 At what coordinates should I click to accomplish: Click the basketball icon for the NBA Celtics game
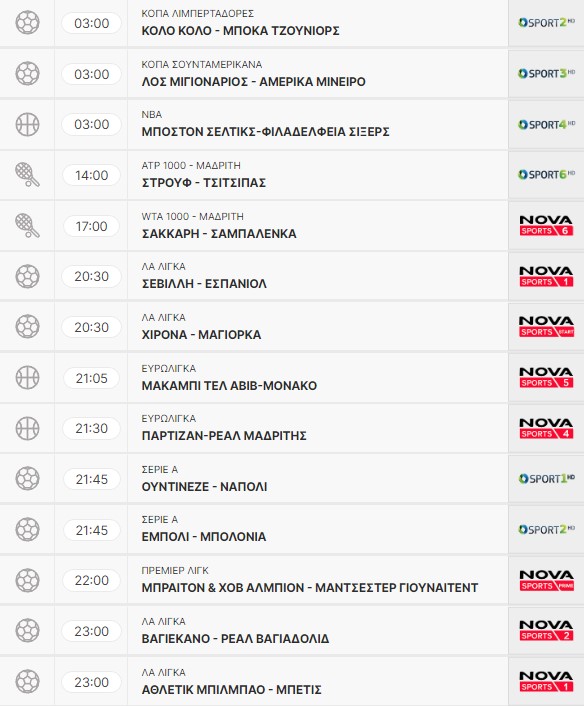(27, 124)
